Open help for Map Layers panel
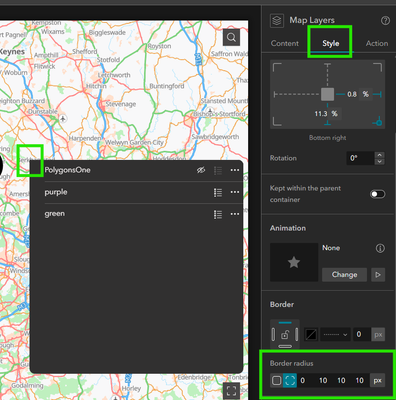The height and width of the screenshot is (400, 396). 385,21
